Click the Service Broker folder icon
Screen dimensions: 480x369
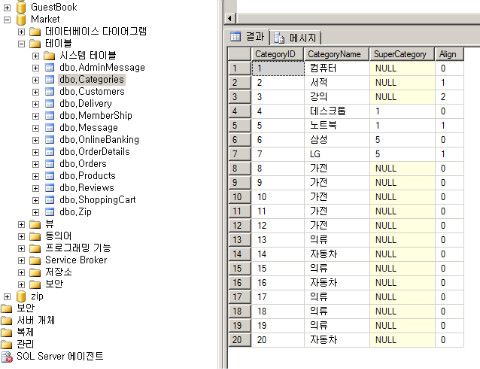tap(35, 260)
